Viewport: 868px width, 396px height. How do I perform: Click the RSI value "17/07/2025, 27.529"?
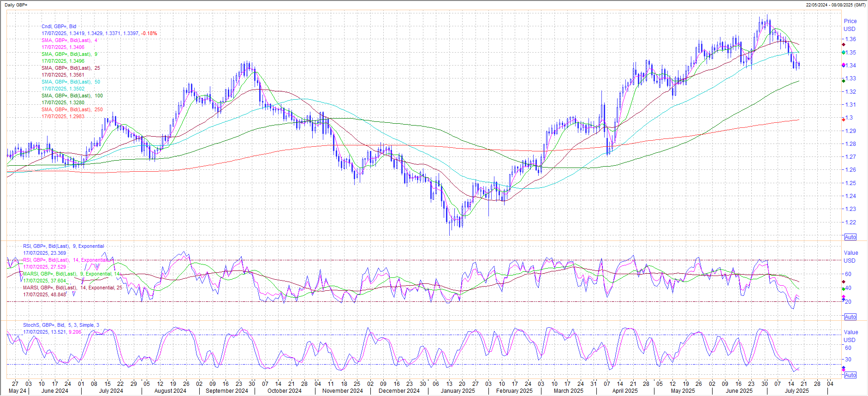[44, 267]
